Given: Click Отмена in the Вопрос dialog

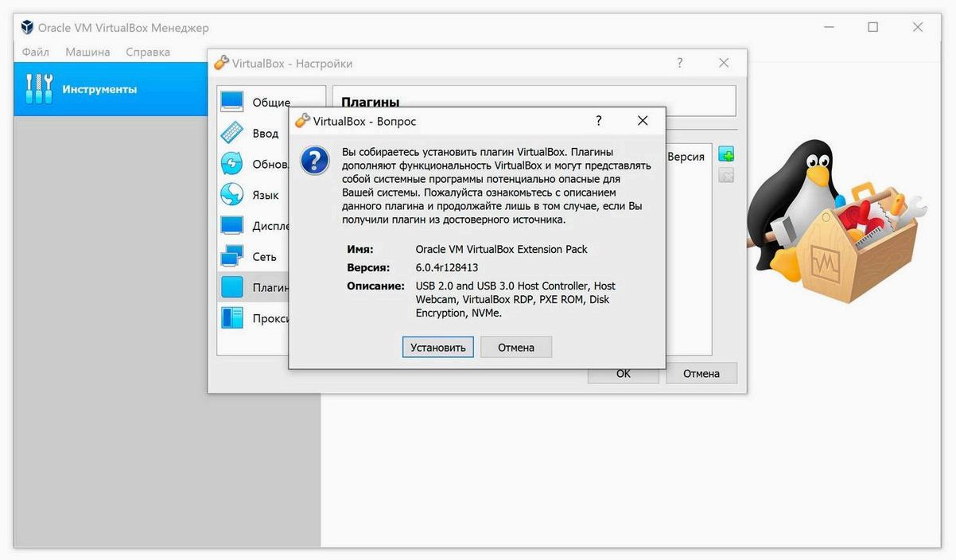Looking at the screenshot, I should click(516, 348).
